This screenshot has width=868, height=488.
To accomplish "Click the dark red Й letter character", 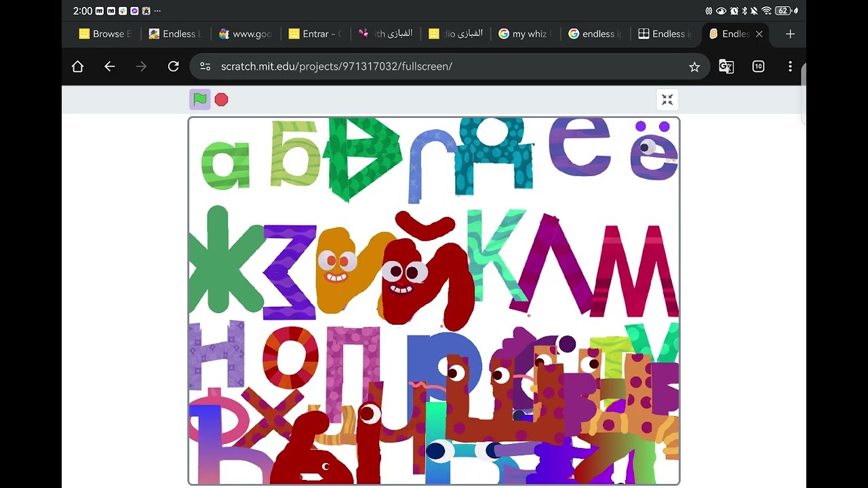I will click(426, 271).
